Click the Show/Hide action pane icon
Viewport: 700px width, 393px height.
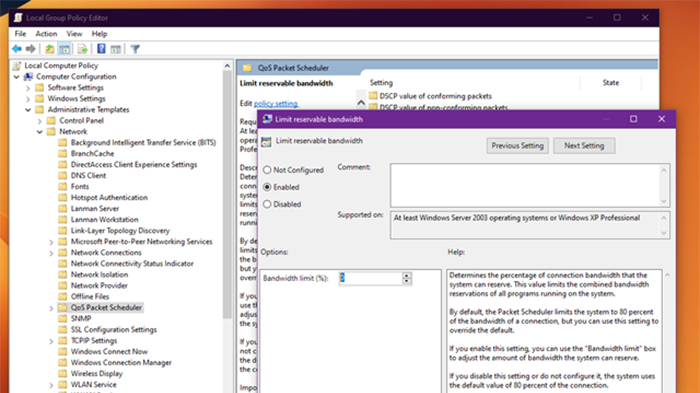(x=116, y=49)
